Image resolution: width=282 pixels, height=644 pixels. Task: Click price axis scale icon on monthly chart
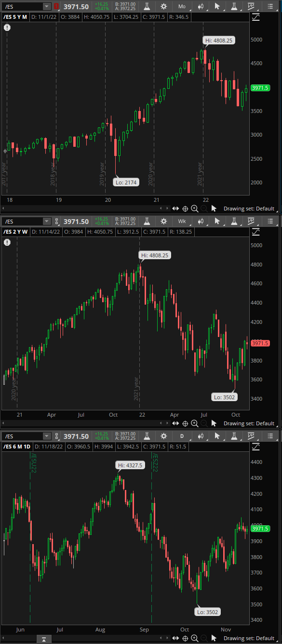click(x=255, y=17)
